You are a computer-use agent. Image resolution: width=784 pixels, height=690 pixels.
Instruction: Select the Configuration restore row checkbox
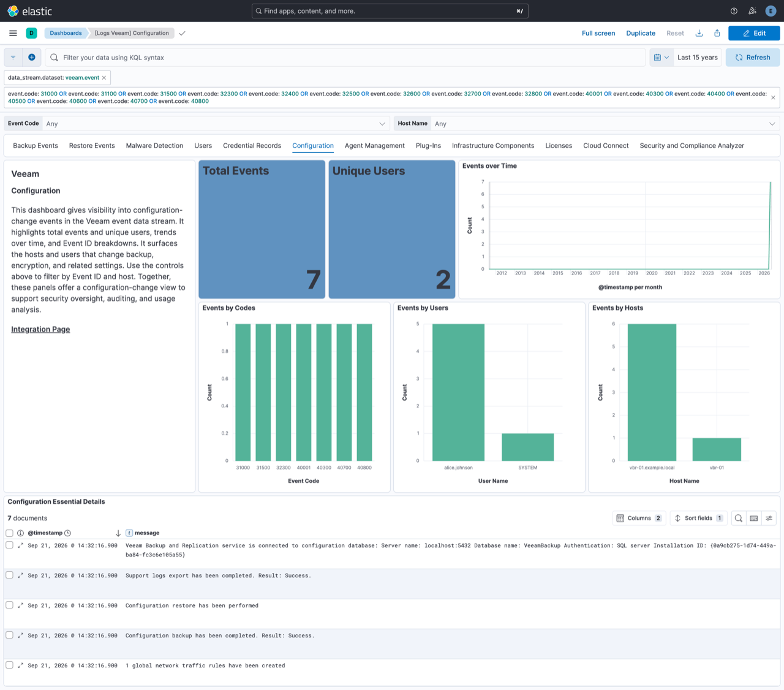pos(9,605)
